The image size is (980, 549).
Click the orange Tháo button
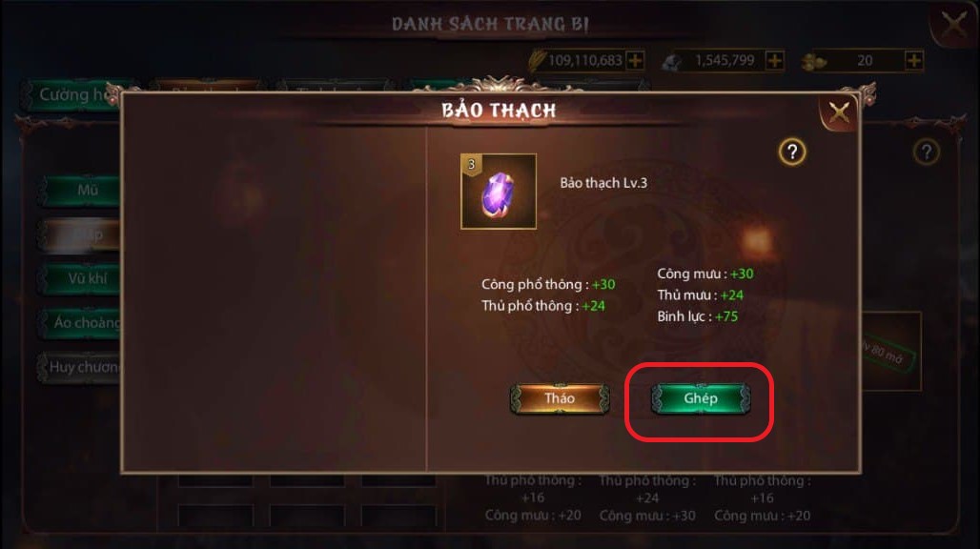pyautogui.click(x=560, y=398)
